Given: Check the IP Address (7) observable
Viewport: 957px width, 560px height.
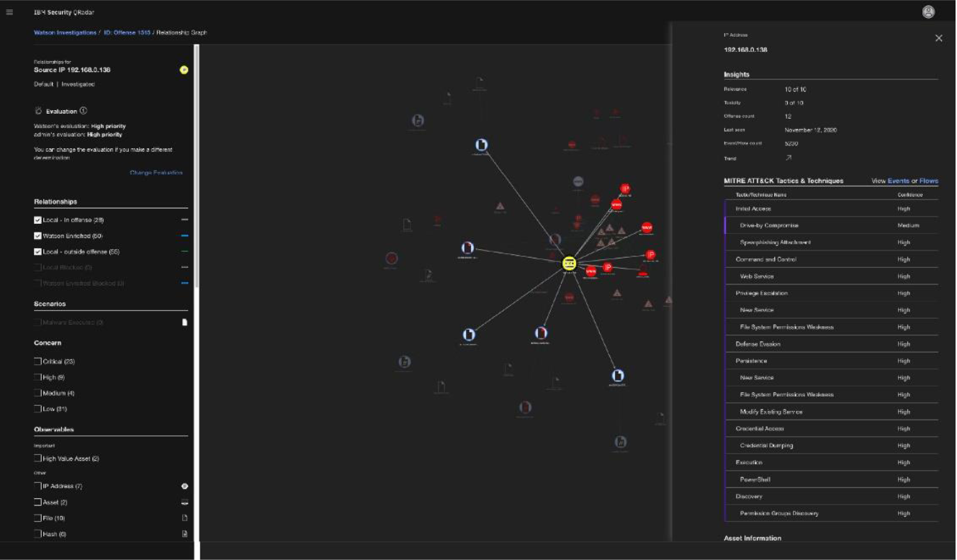Looking at the screenshot, I should (x=37, y=487).
